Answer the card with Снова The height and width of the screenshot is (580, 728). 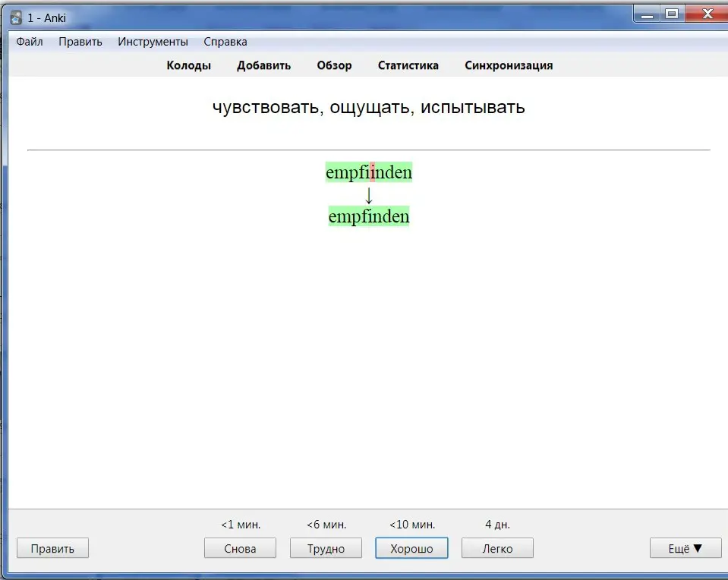(x=240, y=548)
